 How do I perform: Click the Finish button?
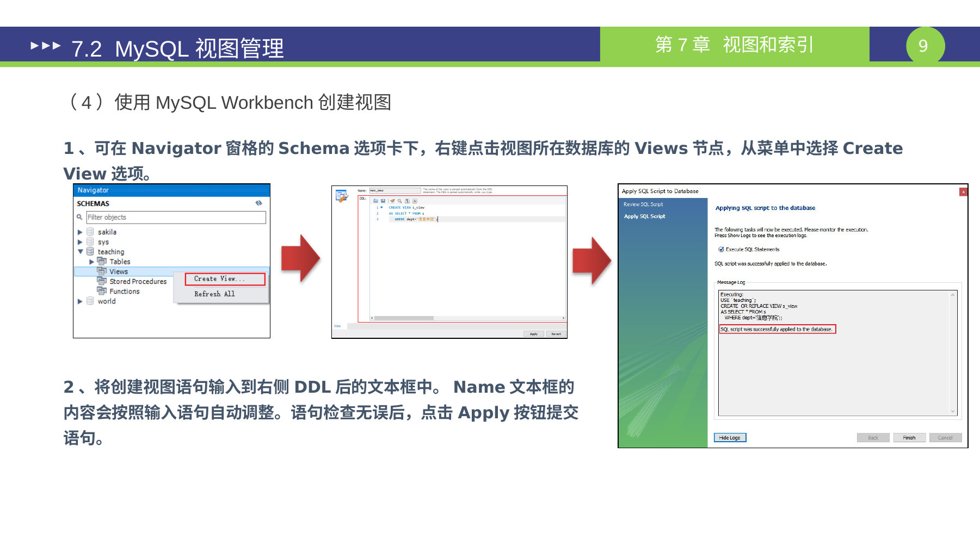(909, 438)
